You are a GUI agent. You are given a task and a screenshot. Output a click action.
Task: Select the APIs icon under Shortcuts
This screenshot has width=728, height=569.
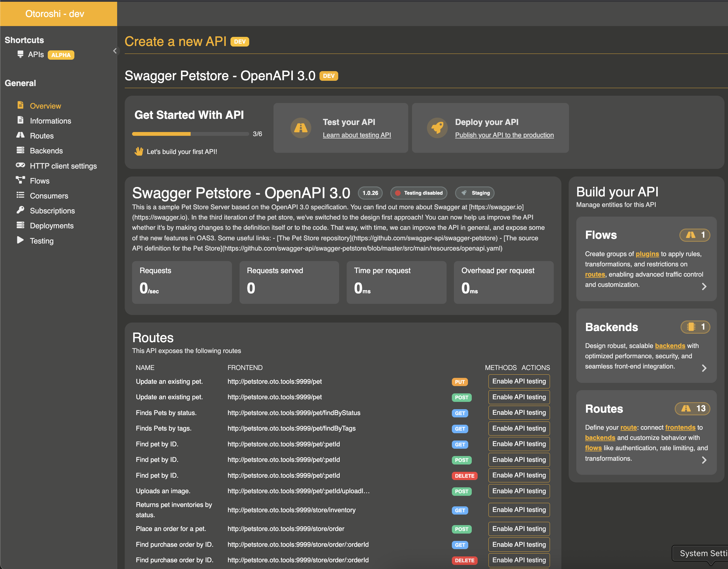pyautogui.click(x=20, y=54)
